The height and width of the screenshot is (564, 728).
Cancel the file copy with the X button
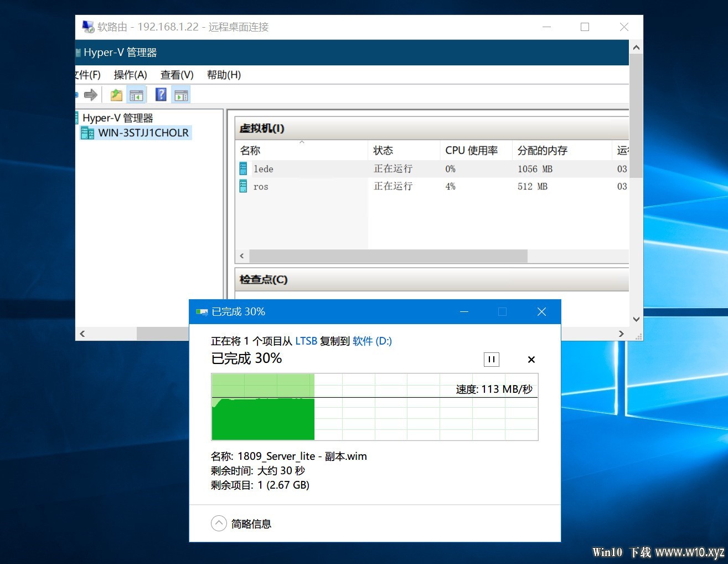531,360
